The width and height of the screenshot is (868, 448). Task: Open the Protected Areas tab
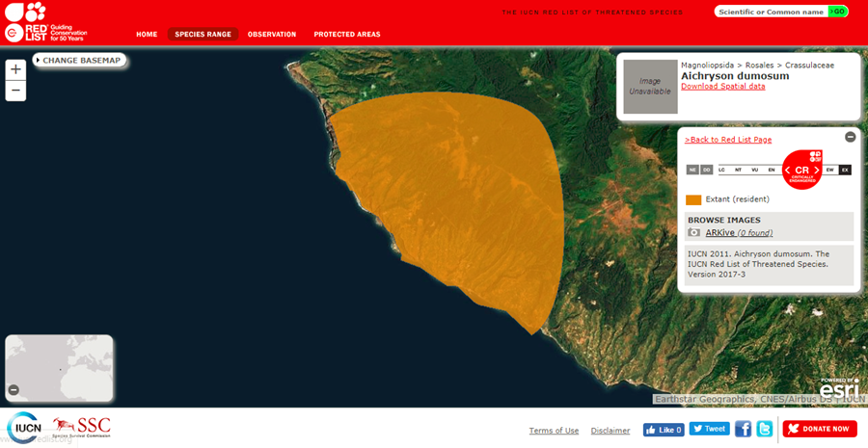347,35
